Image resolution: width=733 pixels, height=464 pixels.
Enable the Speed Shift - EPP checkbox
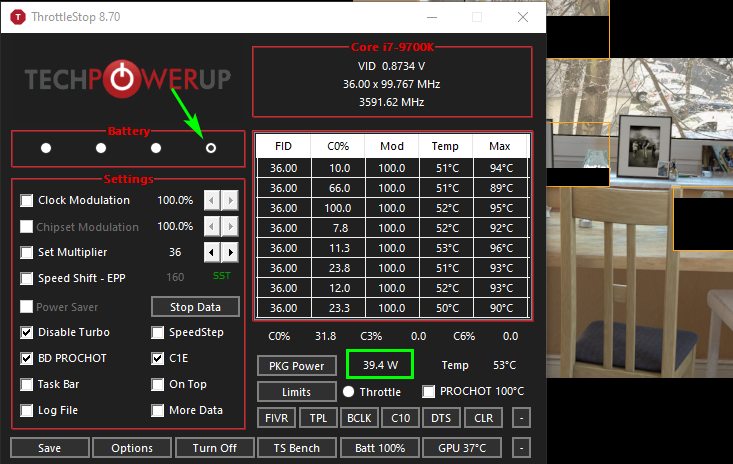pos(27,278)
